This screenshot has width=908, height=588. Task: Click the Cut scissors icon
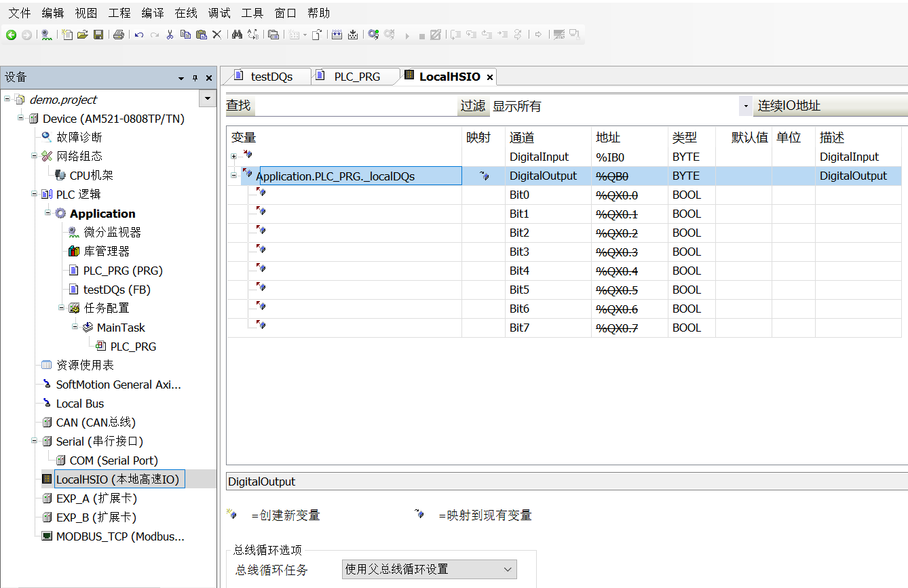point(170,35)
